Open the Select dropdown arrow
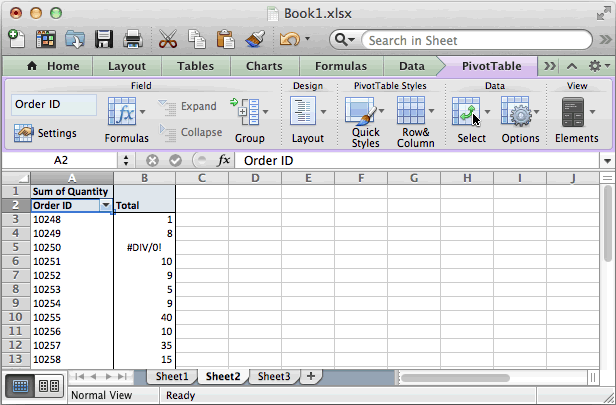 [x=488, y=112]
